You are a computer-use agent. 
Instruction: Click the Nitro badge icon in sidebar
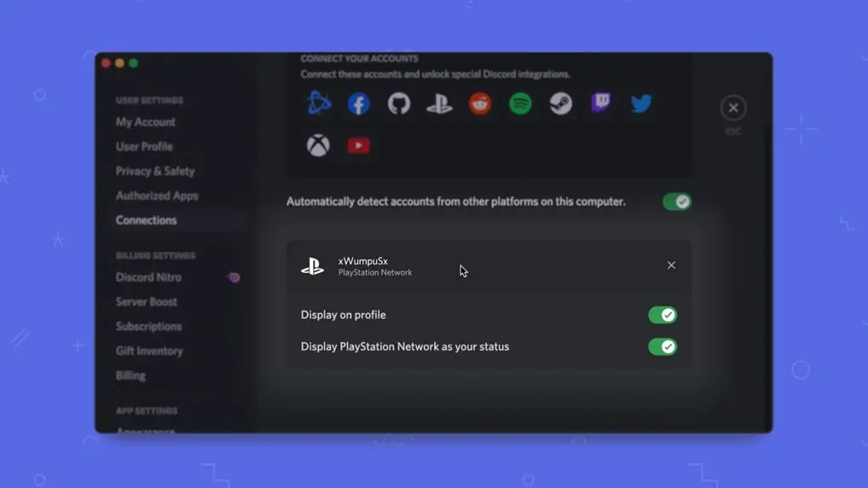234,277
